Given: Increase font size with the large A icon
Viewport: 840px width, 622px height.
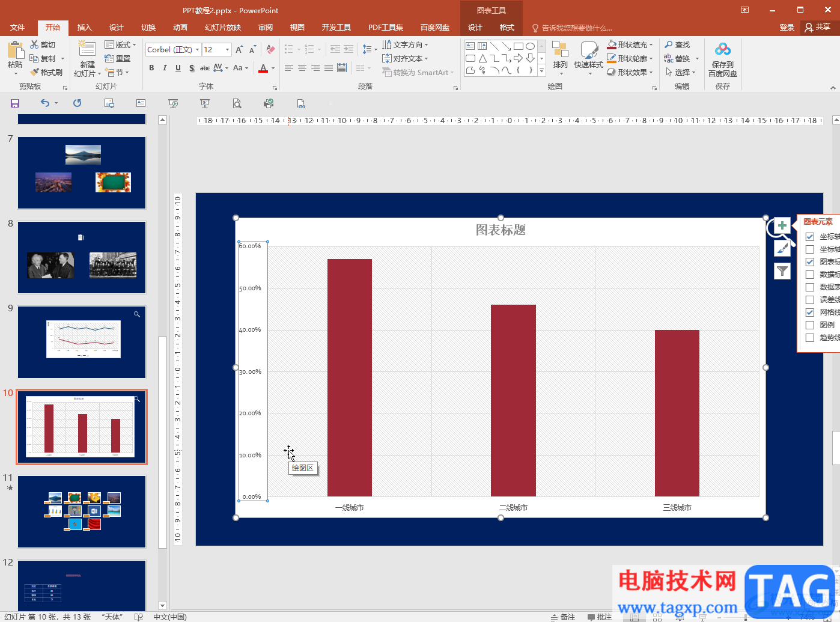Looking at the screenshot, I should (239, 50).
